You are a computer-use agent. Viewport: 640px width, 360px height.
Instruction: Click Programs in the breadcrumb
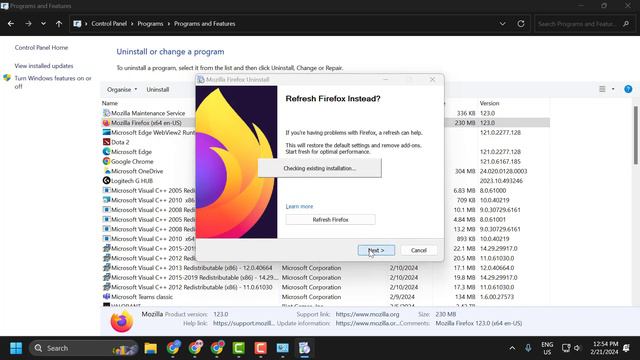coord(150,24)
